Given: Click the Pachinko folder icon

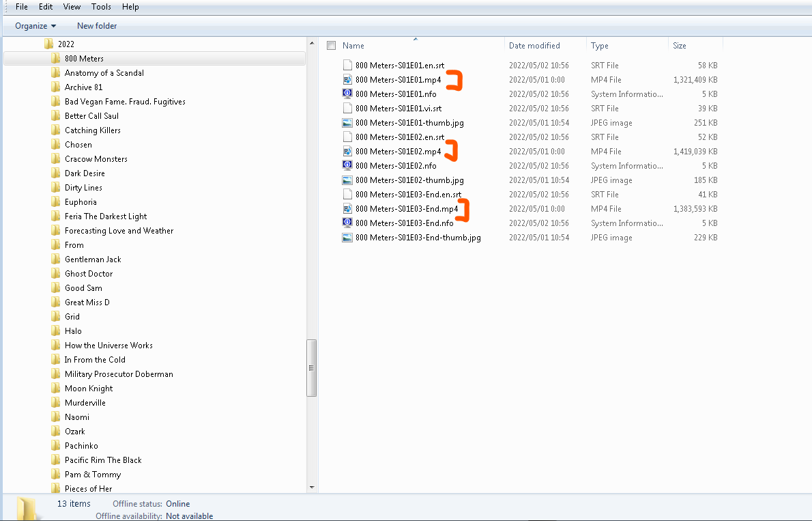Looking at the screenshot, I should 56,446.
